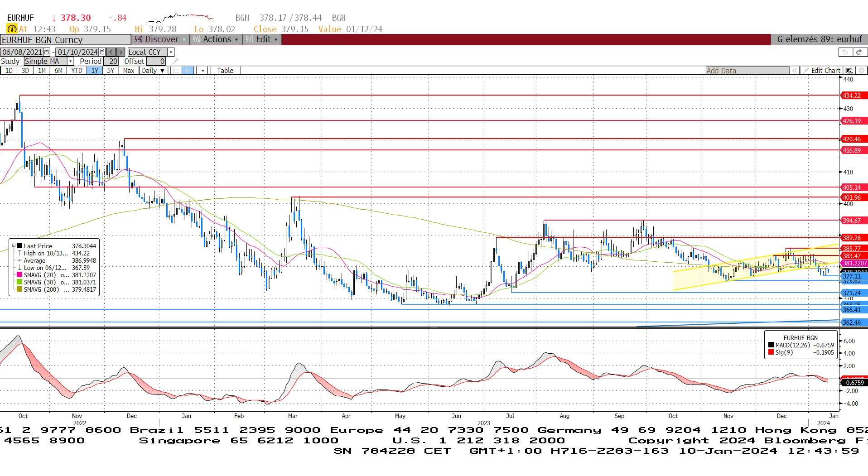Select the Max range tab
The width and height of the screenshot is (868, 476).
pyautogui.click(x=129, y=71)
